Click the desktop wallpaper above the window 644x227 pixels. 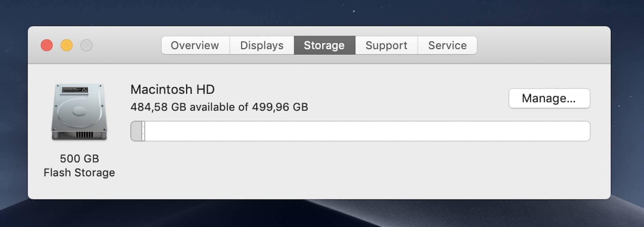[322, 13]
